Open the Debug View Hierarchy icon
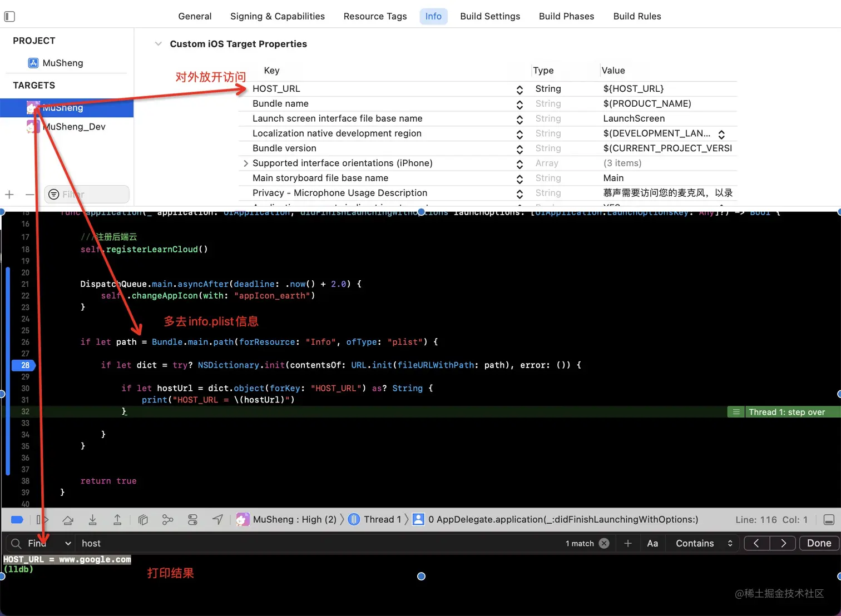The image size is (841, 616). pyautogui.click(x=143, y=520)
